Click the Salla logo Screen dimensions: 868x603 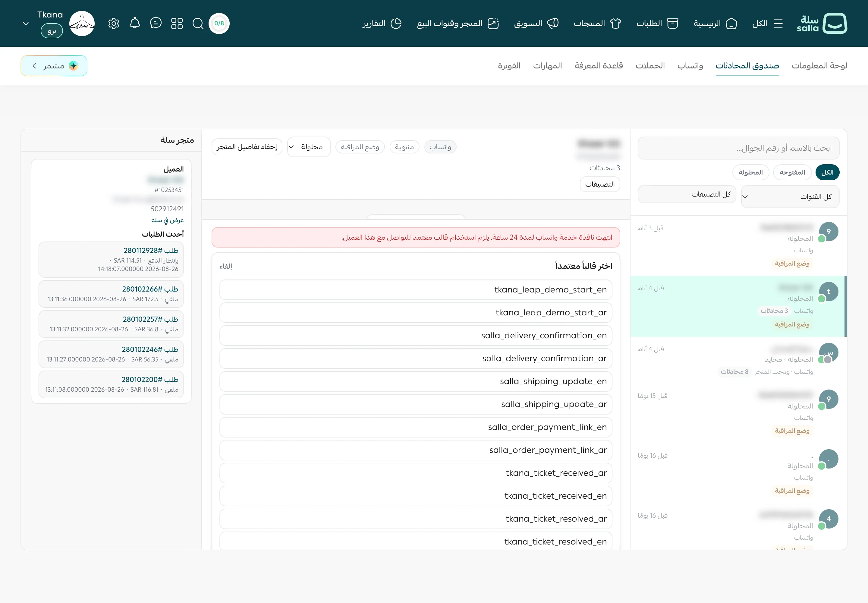click(822, 24)
